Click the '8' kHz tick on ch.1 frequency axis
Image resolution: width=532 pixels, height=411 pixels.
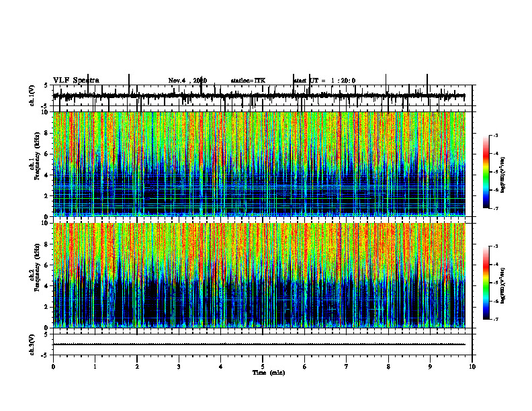47,133
